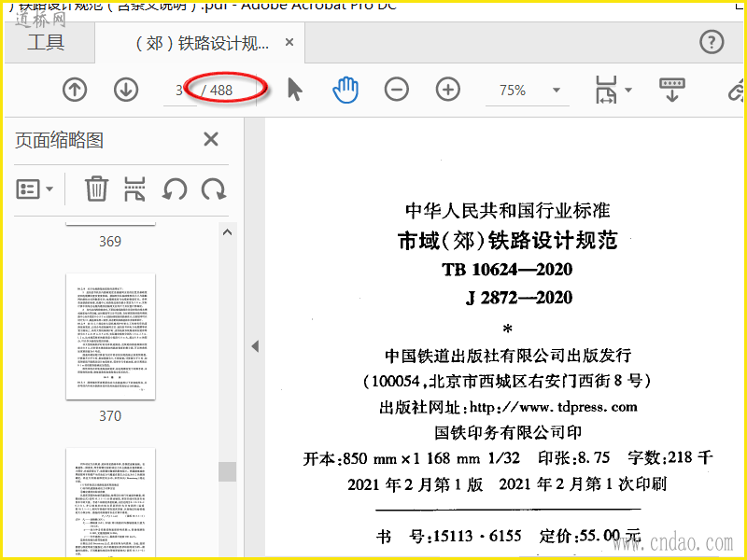This screenshot has height=560, width=747.
Task: Click the text 中华人民共和国行业标准
Action: point(508,211)
